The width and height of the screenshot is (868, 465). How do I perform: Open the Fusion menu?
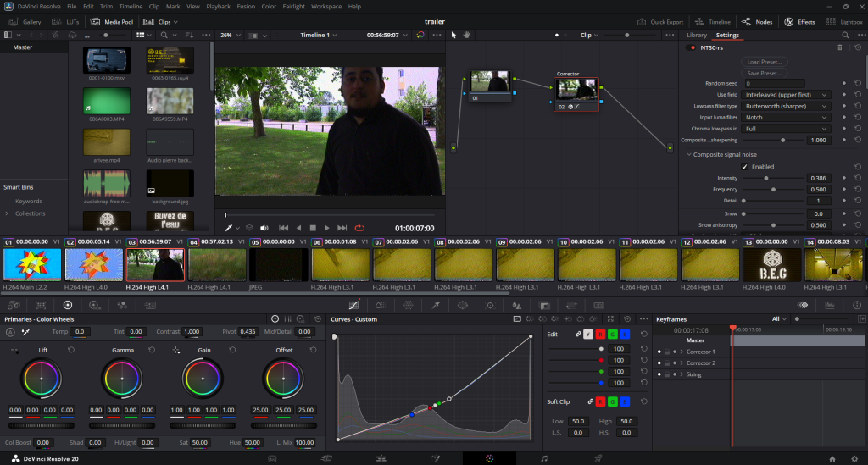point(246,7)
